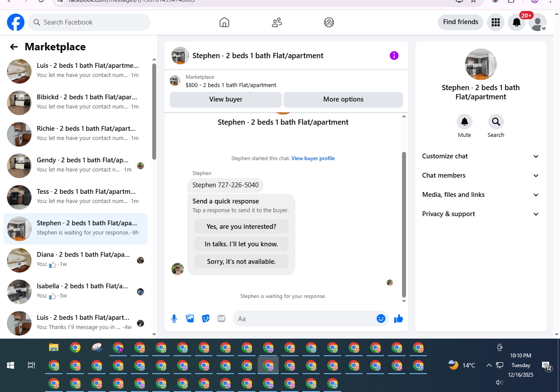Viewport: 560px width, 392px height.
Task: Expand Media, files and links section
Action: coord(481,195)
